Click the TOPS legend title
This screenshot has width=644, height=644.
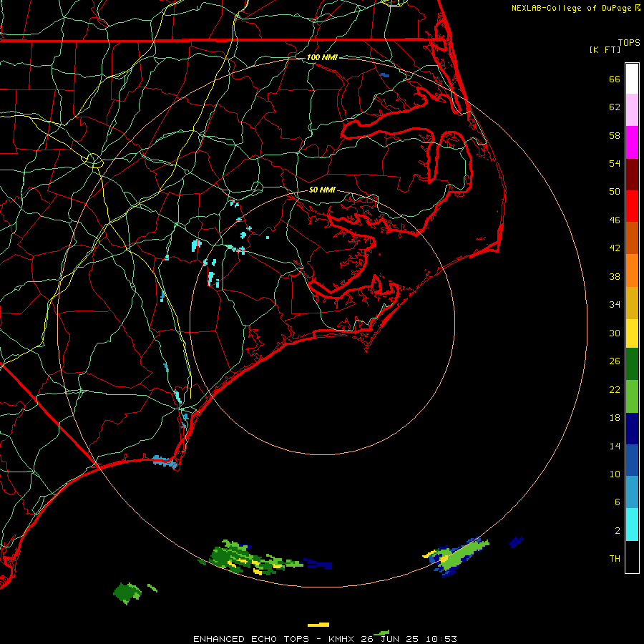pos(629,42)
